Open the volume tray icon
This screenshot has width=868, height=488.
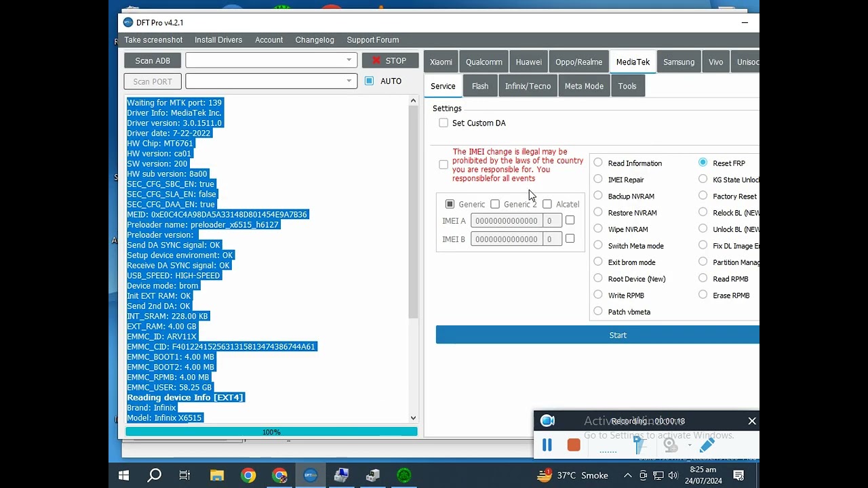673,476
